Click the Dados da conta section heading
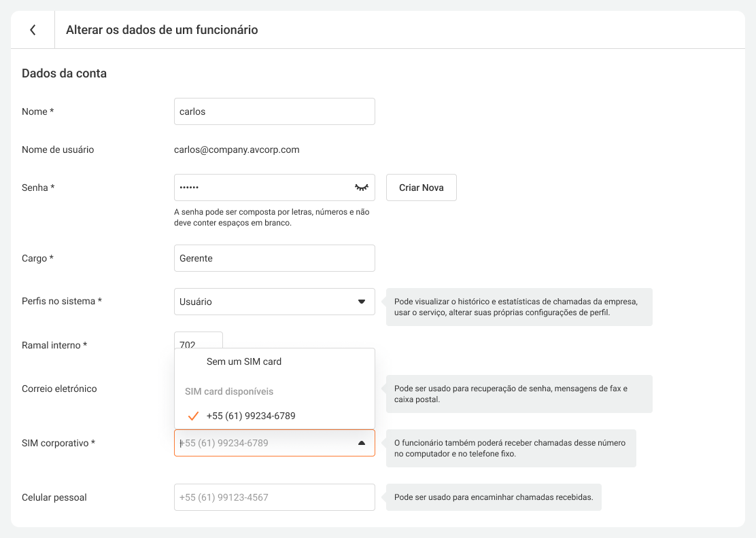Image resolution: width=756 pixels, height=538 pixels. 64,73
